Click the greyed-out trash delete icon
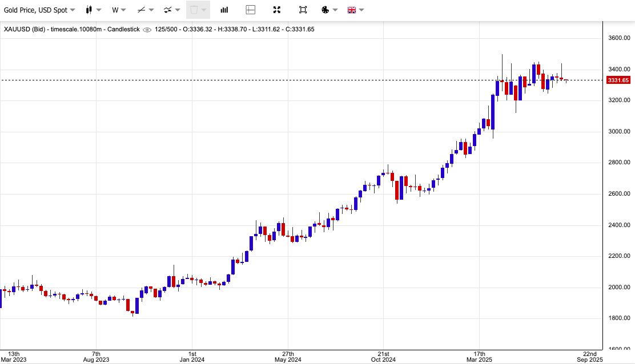Viewport: 635px width, 364px height. (194, 10)
